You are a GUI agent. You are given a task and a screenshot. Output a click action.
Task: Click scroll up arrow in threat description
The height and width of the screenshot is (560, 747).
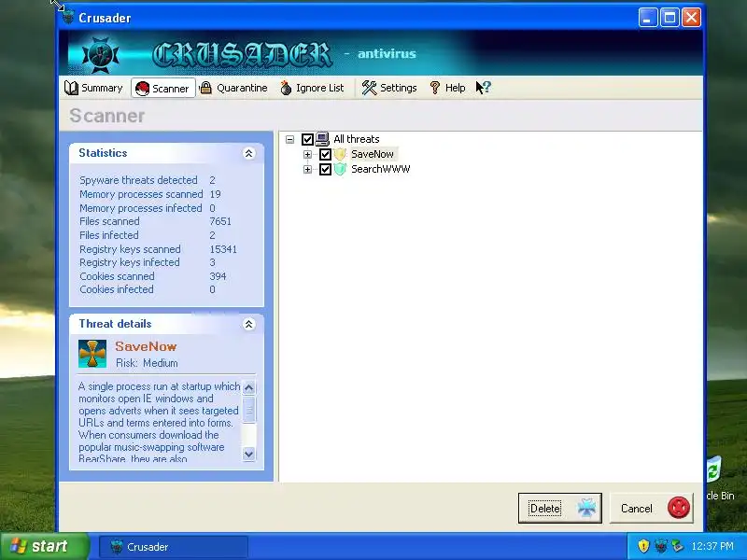[248, 388]
